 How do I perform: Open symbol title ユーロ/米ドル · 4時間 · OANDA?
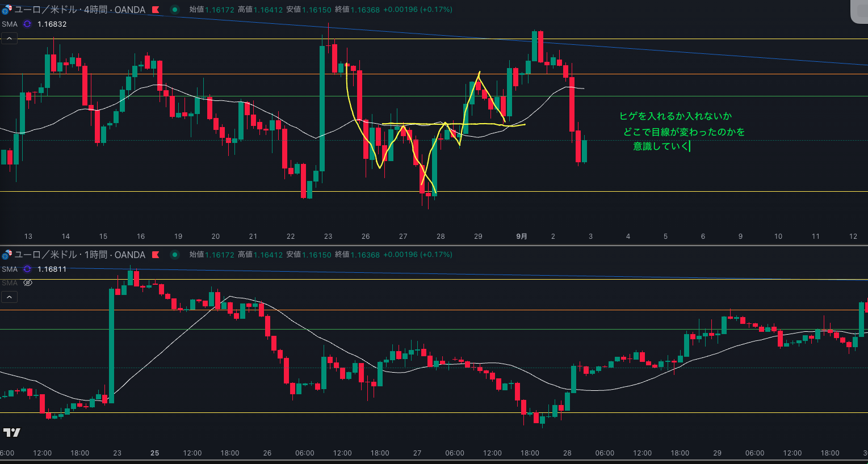click(79, 10)
